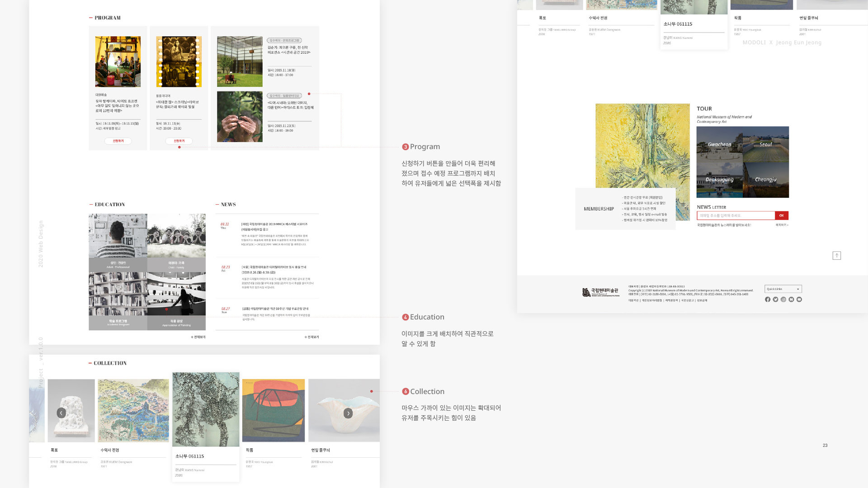
Task: Click the email address newsletter input field
Action: point(736,216)
